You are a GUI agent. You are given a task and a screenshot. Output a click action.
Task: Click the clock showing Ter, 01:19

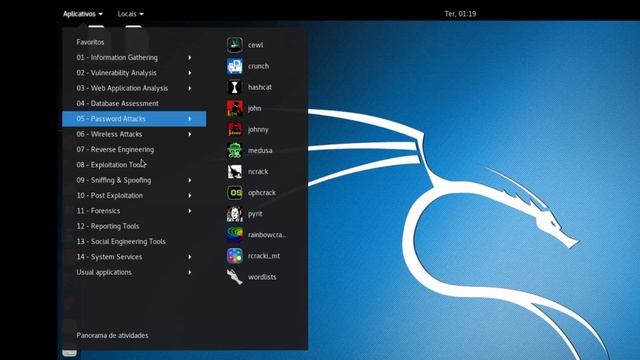[460, 14]
